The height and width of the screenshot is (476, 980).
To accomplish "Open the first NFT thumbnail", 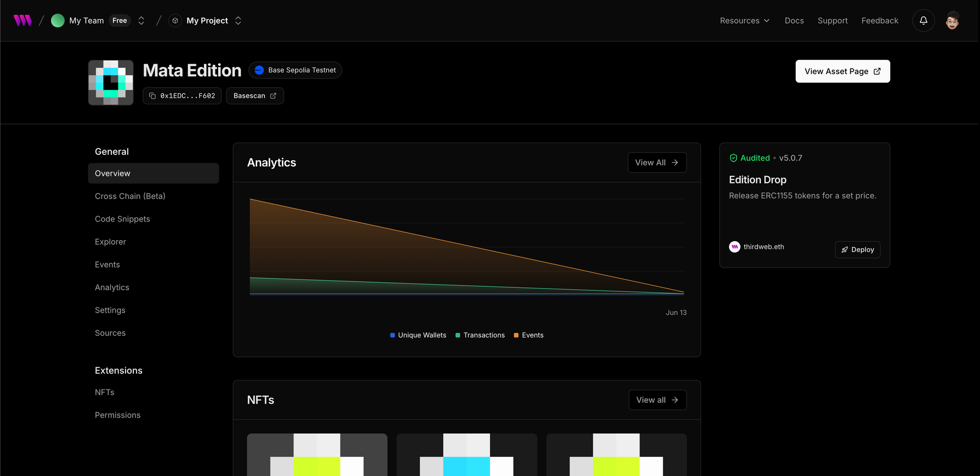I will click(317, 454).
